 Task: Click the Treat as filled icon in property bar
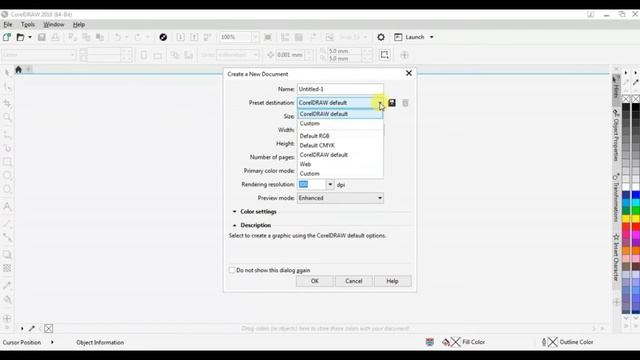[384, 55]
